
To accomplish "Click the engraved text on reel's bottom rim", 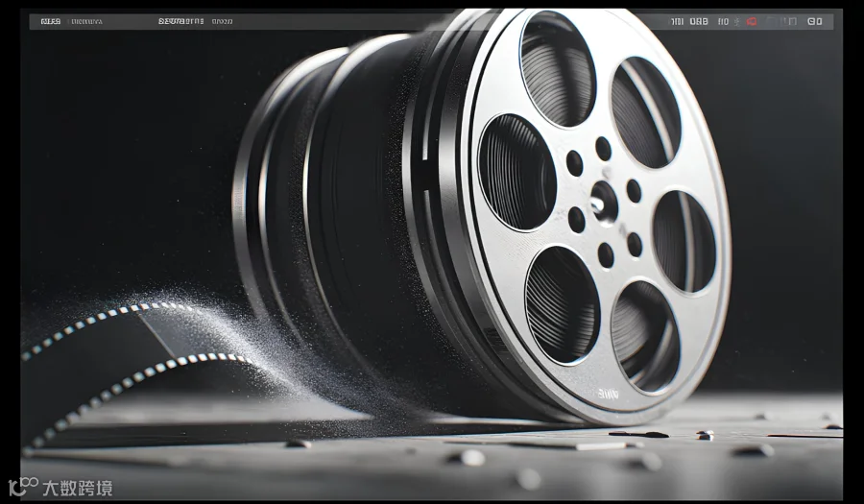I will click(x=609, y=394).
